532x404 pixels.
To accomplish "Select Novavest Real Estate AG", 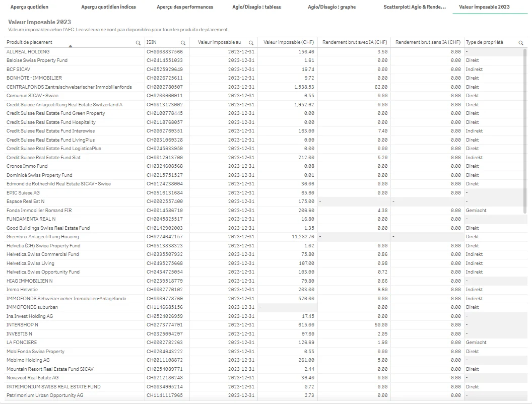I will pyautogui.click(x=33, y=378).
